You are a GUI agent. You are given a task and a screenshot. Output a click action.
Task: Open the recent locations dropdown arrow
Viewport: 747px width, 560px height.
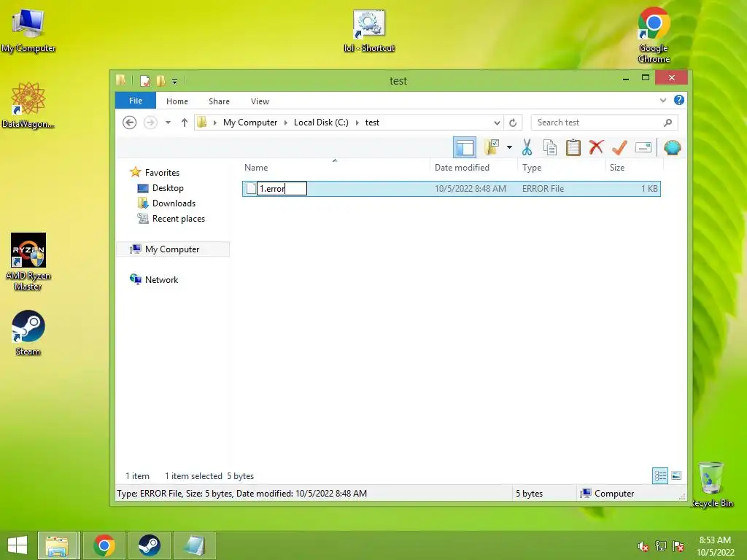[169, 122]
